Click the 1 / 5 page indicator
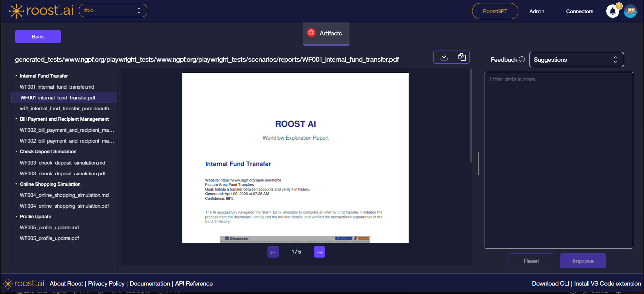The width and height of the screenshot is (644, 294). click(296, 252)
